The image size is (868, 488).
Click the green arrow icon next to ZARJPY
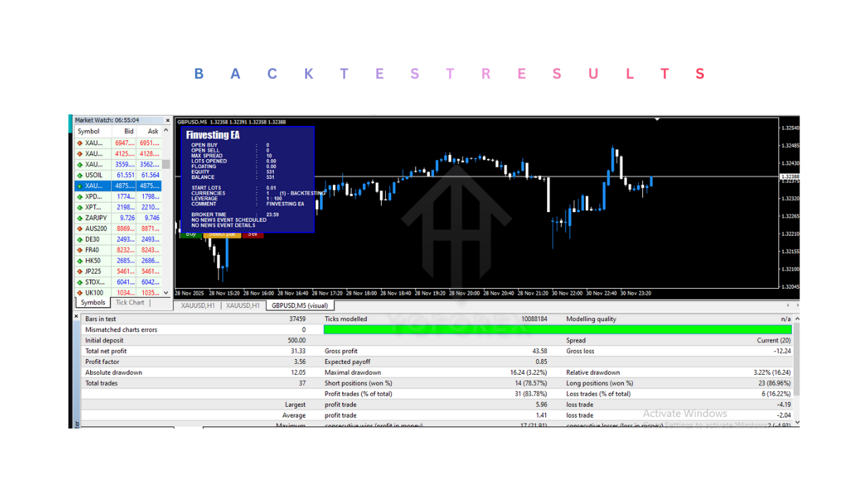click(x=80, y=218)
